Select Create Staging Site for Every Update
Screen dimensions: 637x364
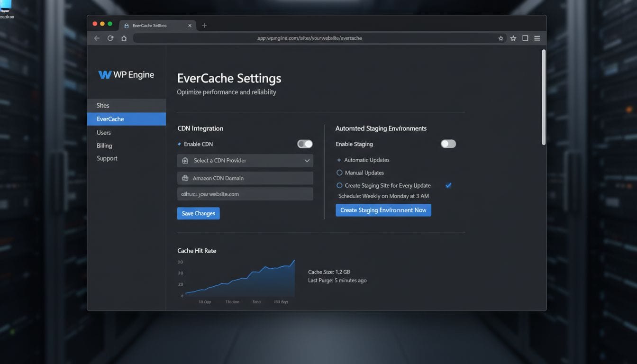(x=339, y=186)
